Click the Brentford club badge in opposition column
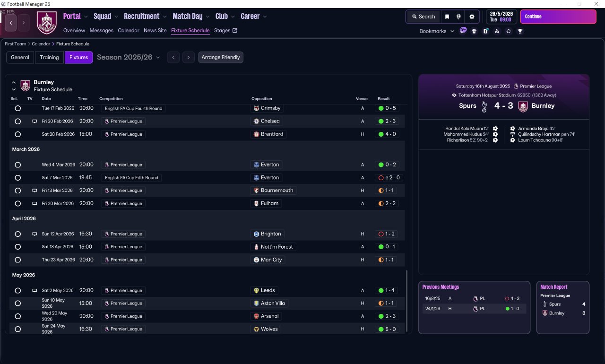Image resolution: width=605 pixels, height=364 pixels. (x=257, y=134)
